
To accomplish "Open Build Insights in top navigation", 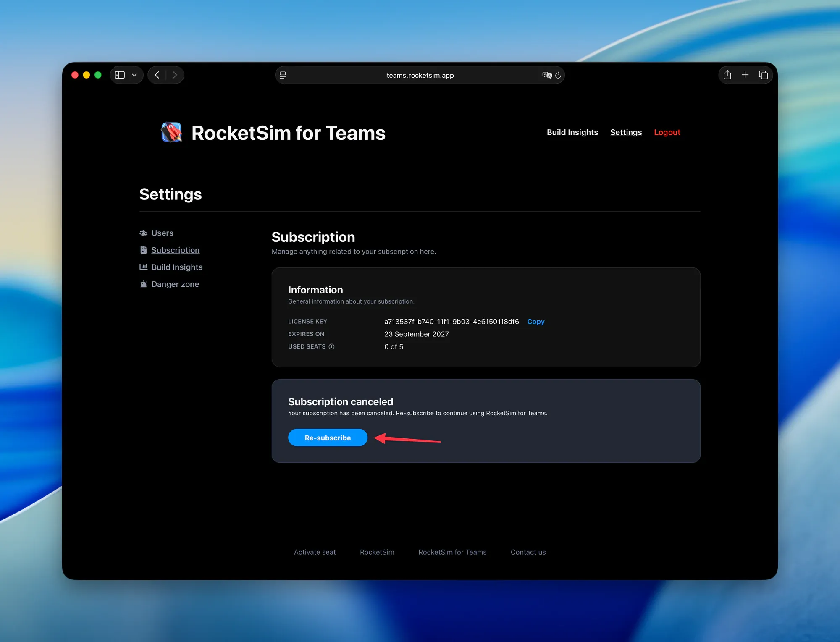I will (x=572, y=132).
